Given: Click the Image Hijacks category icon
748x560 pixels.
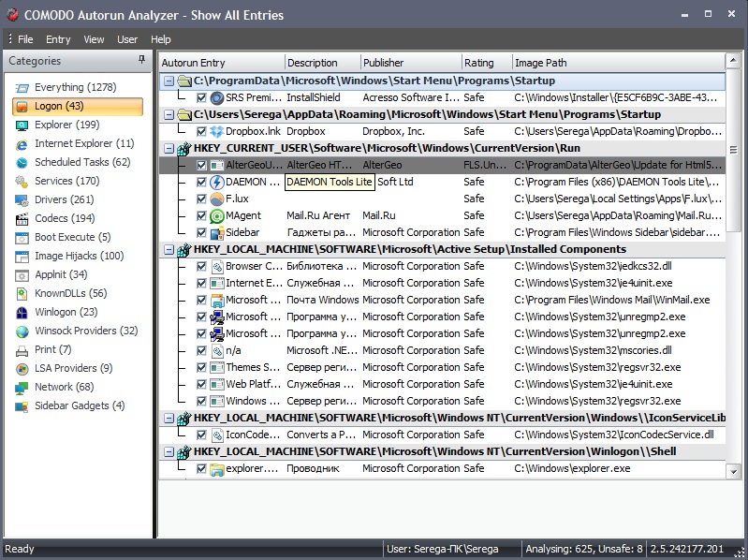Looking at the screenshot, I should [x=22, y=257].
